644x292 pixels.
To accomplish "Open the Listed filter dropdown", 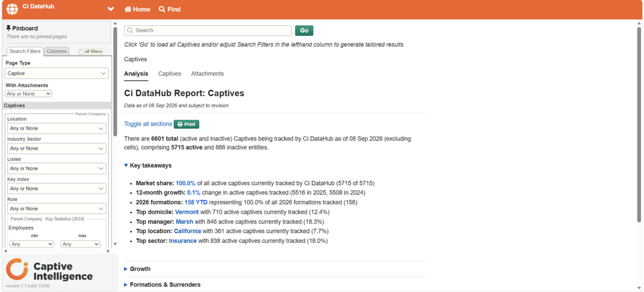I will point(56,169).
